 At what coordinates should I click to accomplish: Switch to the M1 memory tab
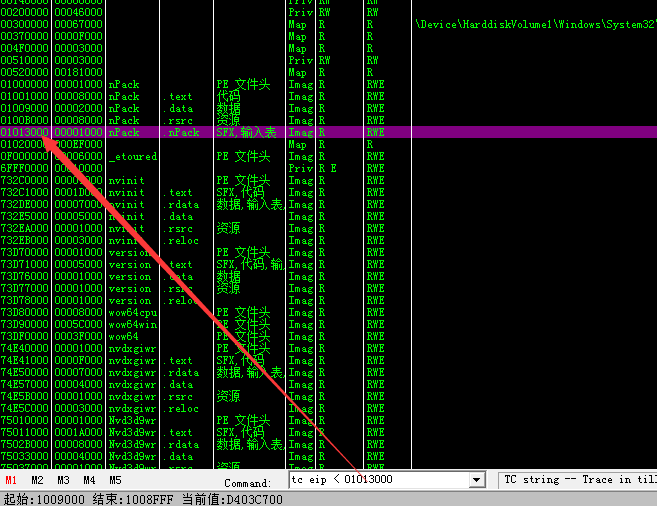click(x=11, y=480)
